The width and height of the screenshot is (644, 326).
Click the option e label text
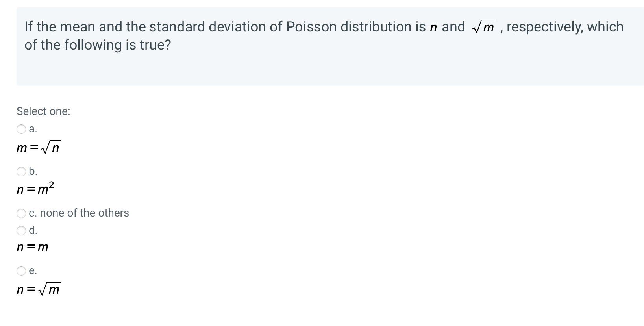click(33, 271)
